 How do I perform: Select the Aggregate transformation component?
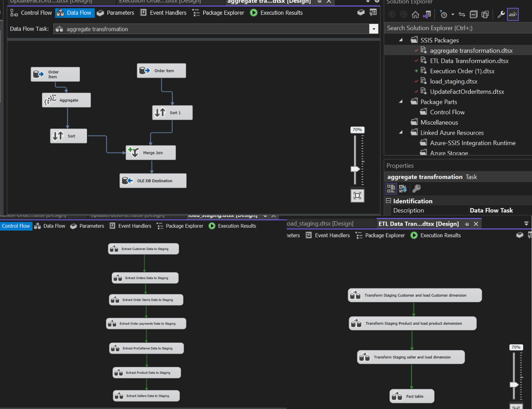(67, 100)
